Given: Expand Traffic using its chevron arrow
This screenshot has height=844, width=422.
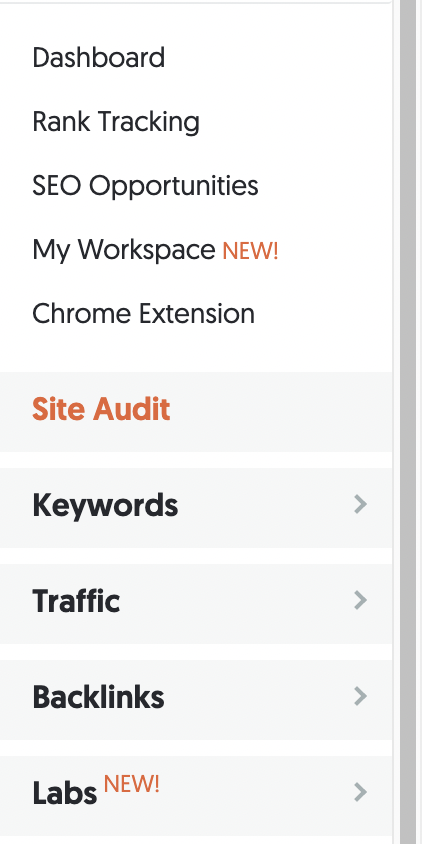Looking at the screenshot, I should click(361, 600).
